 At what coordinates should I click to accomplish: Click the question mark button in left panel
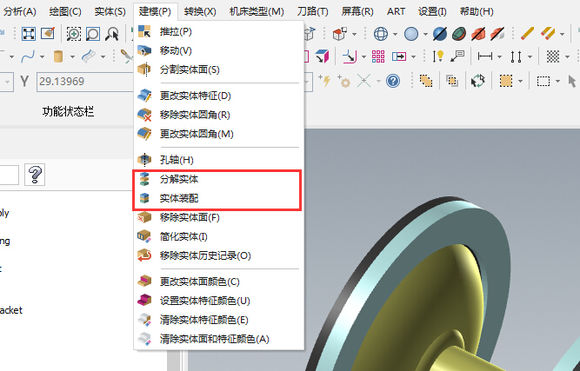point(35,175)
